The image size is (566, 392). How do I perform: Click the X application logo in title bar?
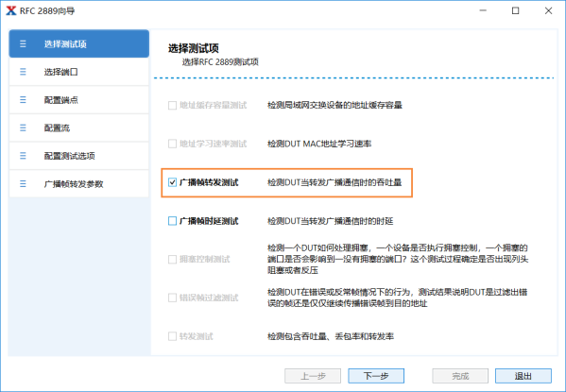[x=11, y=10]
